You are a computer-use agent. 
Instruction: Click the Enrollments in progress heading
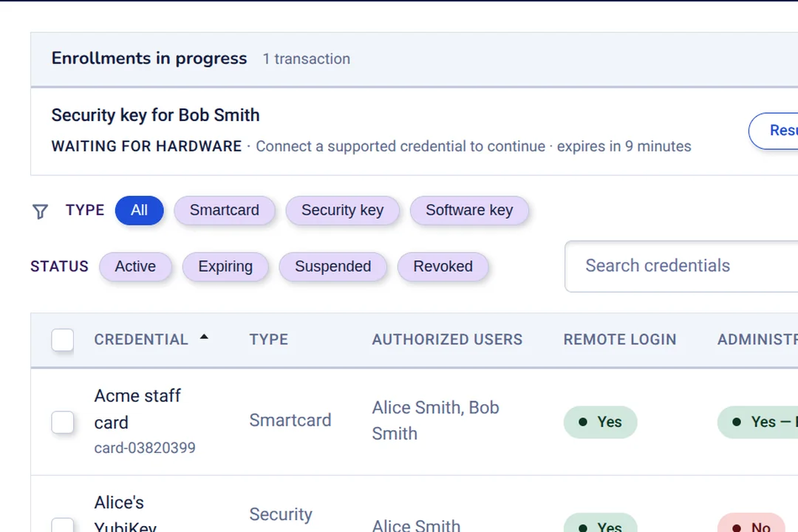coord(149,58)
